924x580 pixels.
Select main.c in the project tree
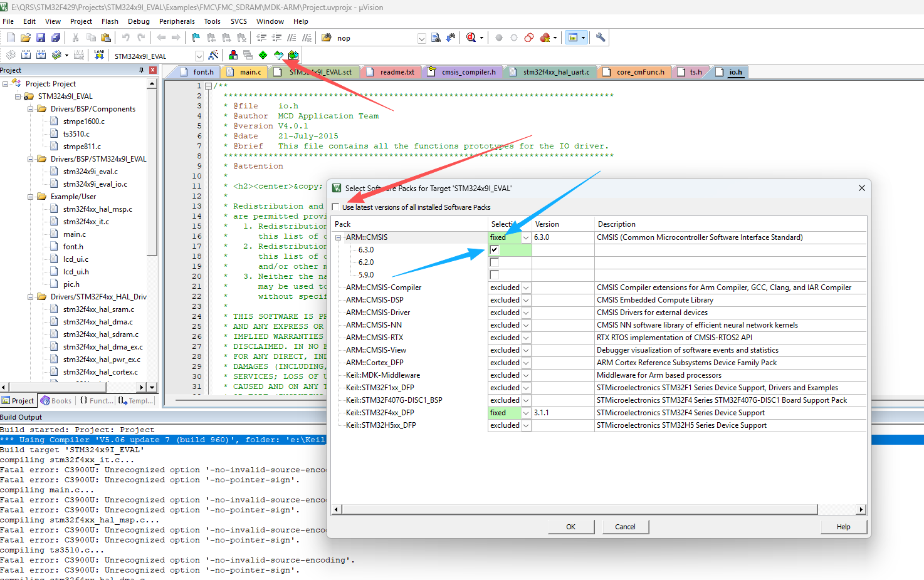pos(75,234)
